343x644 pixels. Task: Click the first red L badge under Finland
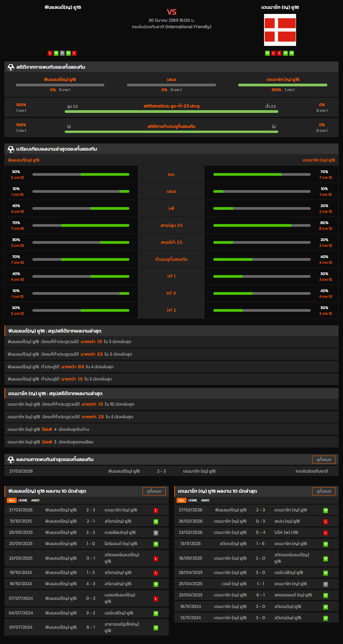[50, 53]
